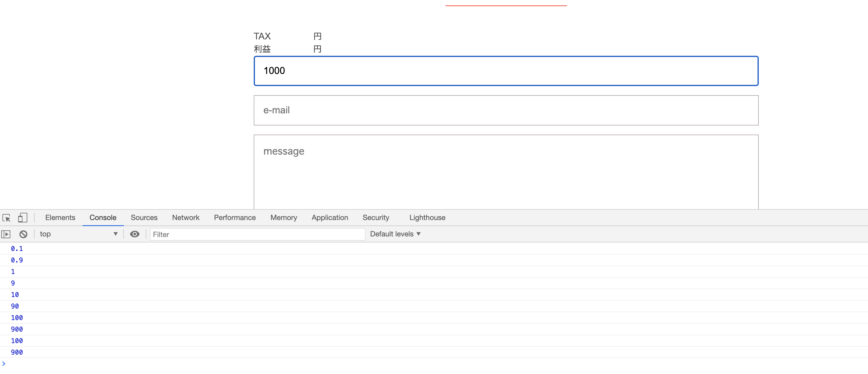Switch to the Application tab
The height and width of the screenshot is (374, 868).
tap(330, 218)
